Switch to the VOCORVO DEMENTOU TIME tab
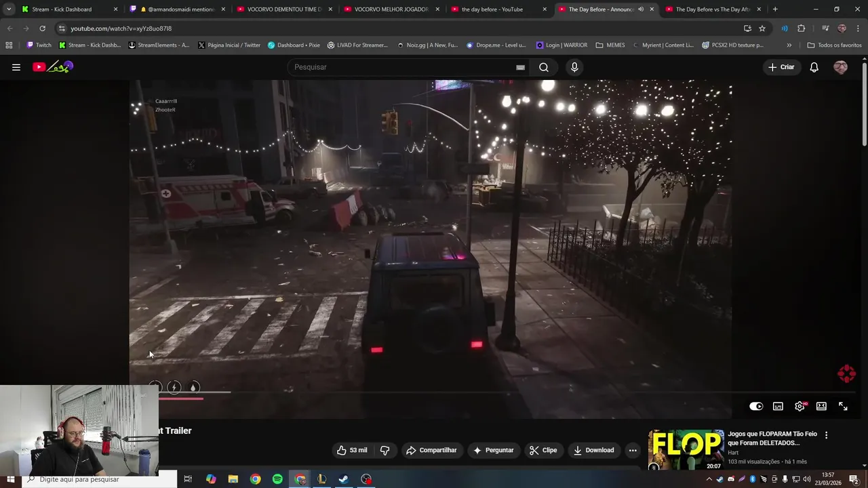The height and width of the screenshot is (488, 868). coord(285,9)
